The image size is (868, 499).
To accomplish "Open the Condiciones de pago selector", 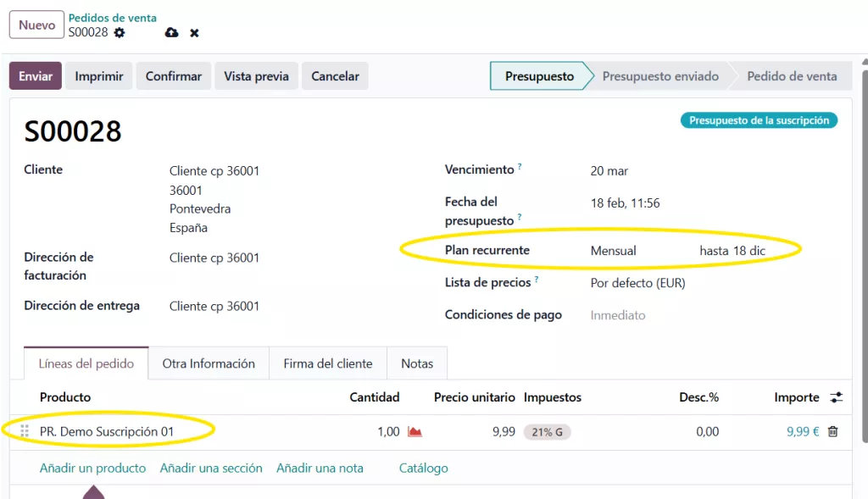I will (616, 313).
